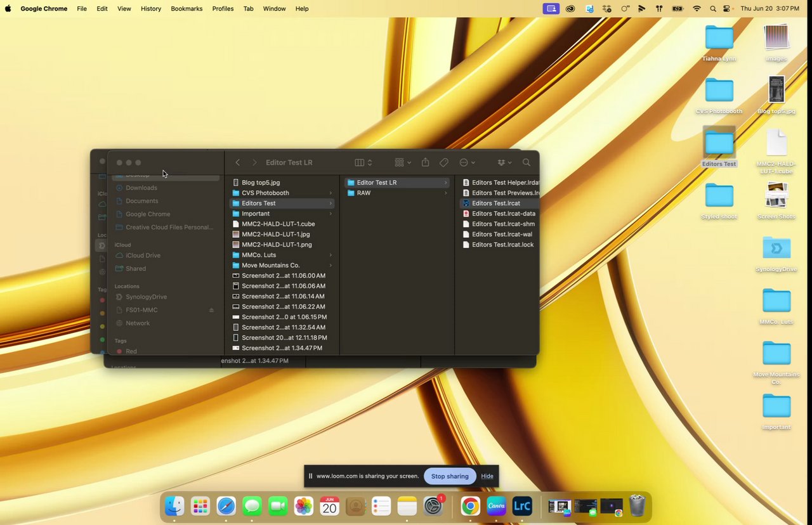This screenshot has height=525, width=812.
Task: Open Control Center in the menu bar
Action: 727,9
